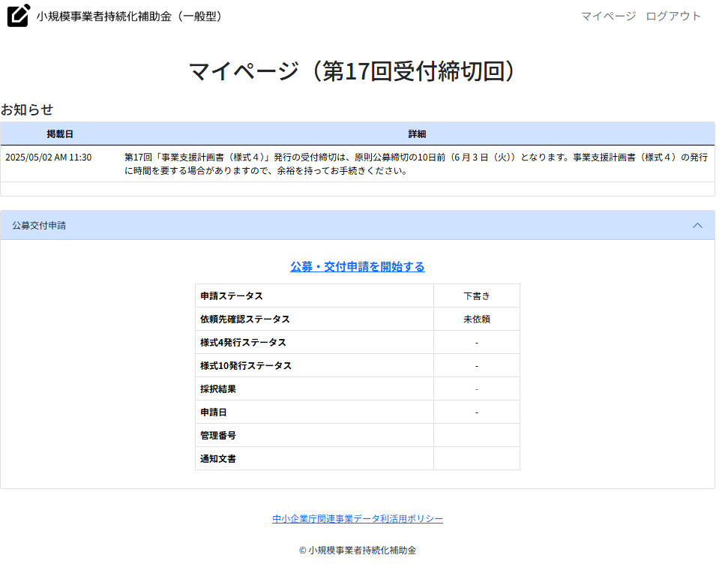Click the 公募交付申請 panel header label
Screen dimensions: 728x570
[x=39, y=225]
